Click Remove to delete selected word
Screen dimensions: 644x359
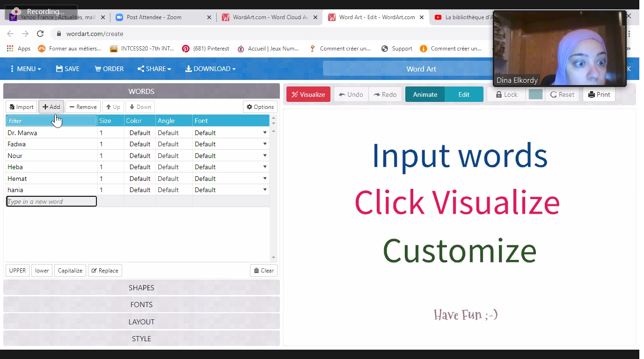(x=83, y=107)
